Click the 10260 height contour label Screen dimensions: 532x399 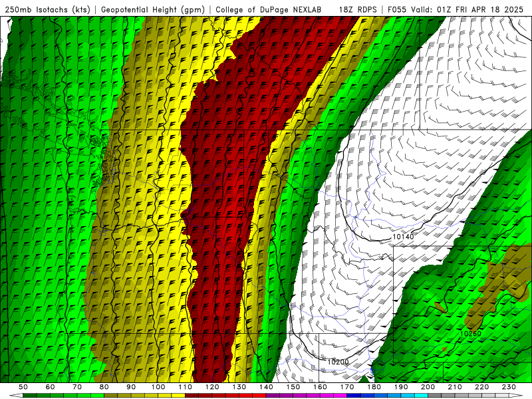coord(471,334)
